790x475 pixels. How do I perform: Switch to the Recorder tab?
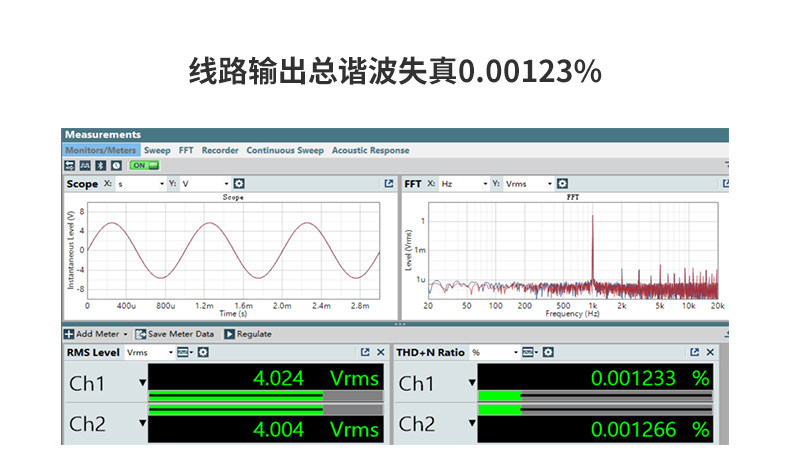coord(220,150)
